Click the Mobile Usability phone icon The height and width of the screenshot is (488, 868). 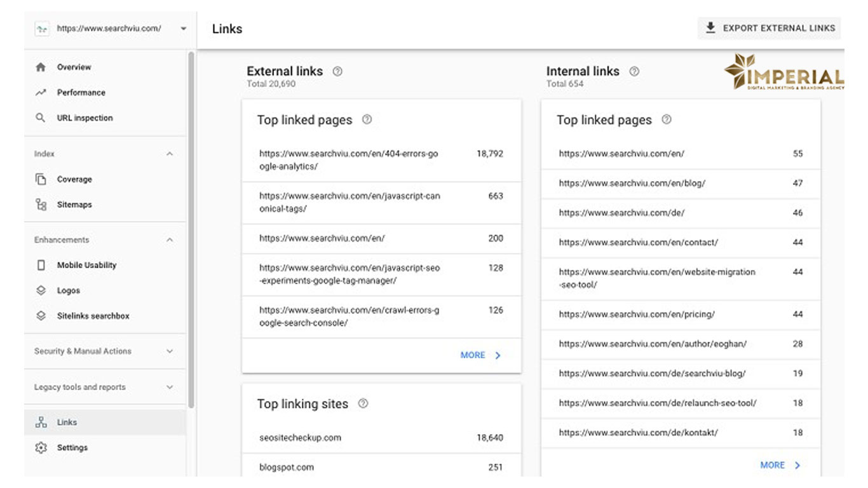tap(41, 265)
